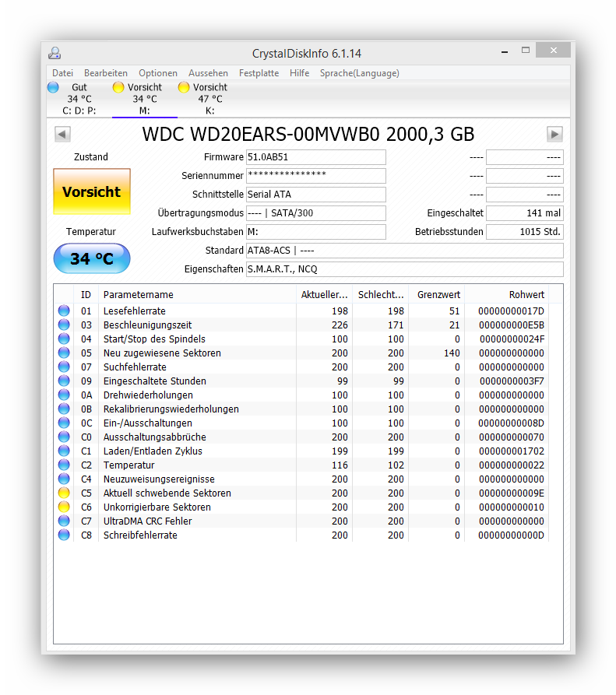Open the Aussehen menu
The height and width of the screenshot is (695, 616).
[x=208, y=73]
